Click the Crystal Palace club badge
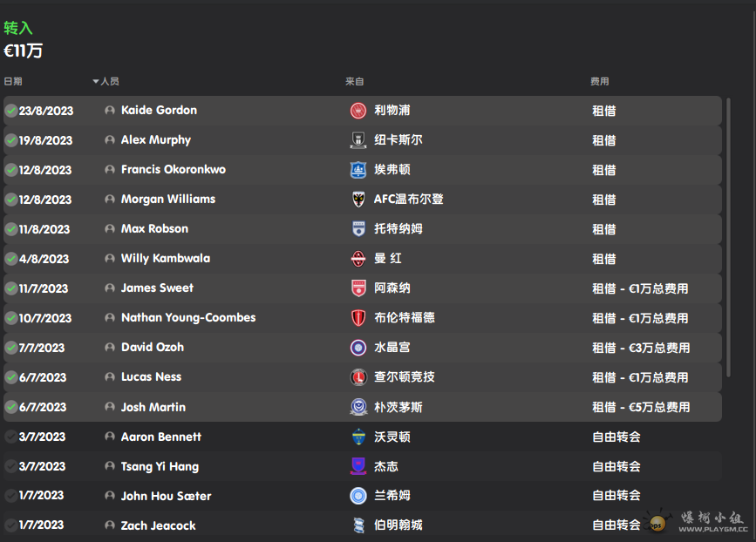756x542 pixels. 358,348
